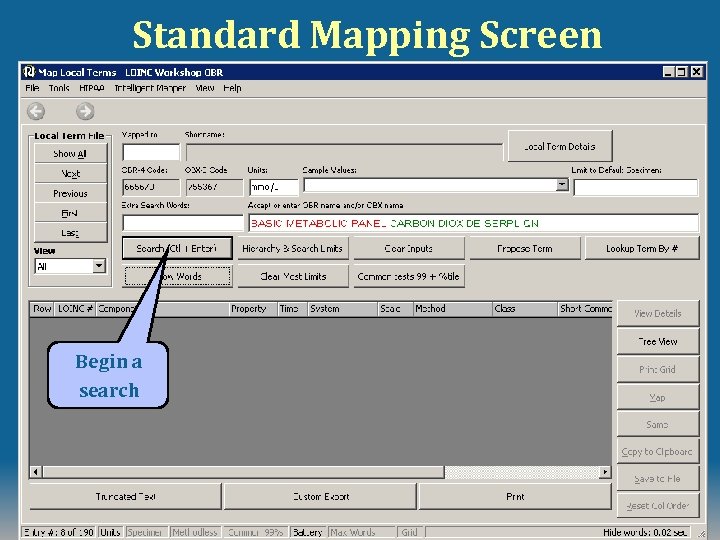Click the Print button
This screenshot has height=540, width=720.
(515, 496)
